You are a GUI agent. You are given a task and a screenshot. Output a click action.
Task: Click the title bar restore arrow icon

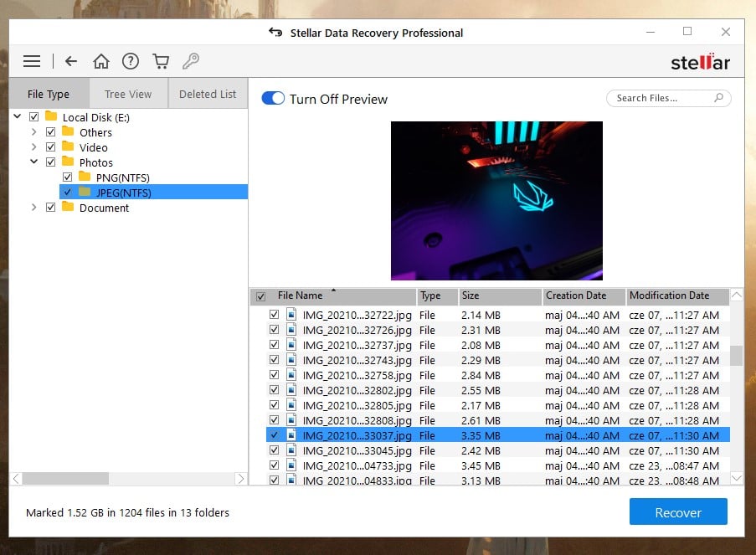coord(275,33)
